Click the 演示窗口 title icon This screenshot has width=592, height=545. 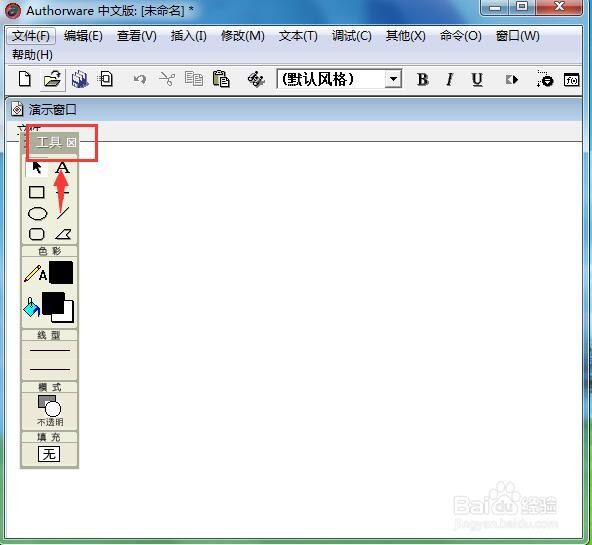coord(17,109)
